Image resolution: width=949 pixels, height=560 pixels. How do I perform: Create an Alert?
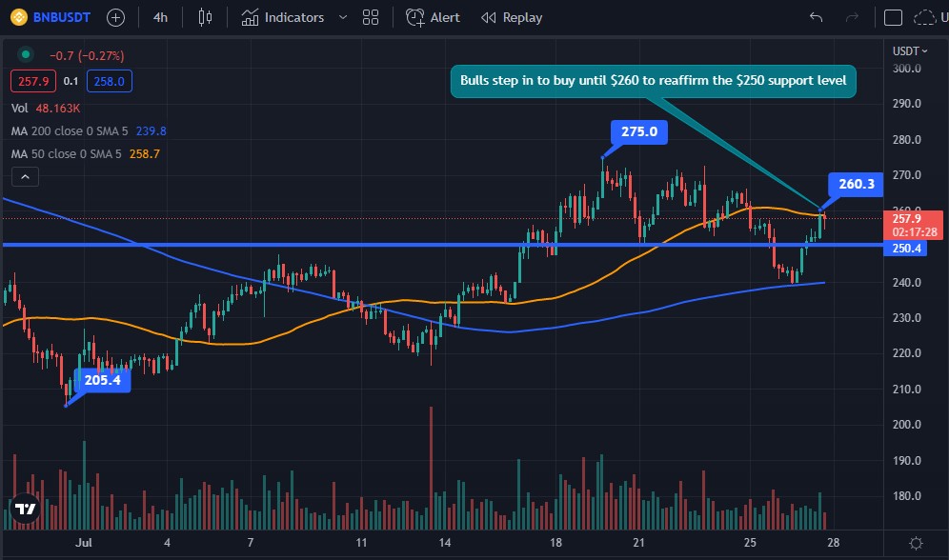click(x=433, y=17)
